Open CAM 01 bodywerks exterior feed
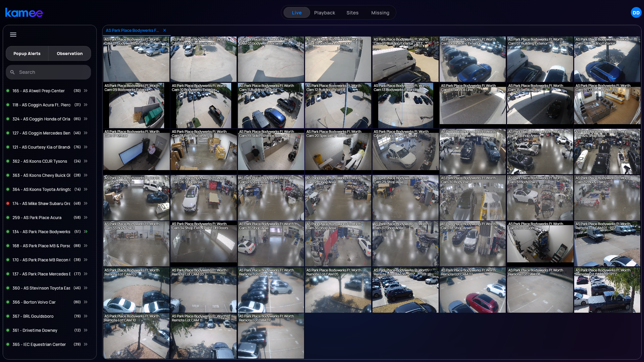 (x=136, y=59)
